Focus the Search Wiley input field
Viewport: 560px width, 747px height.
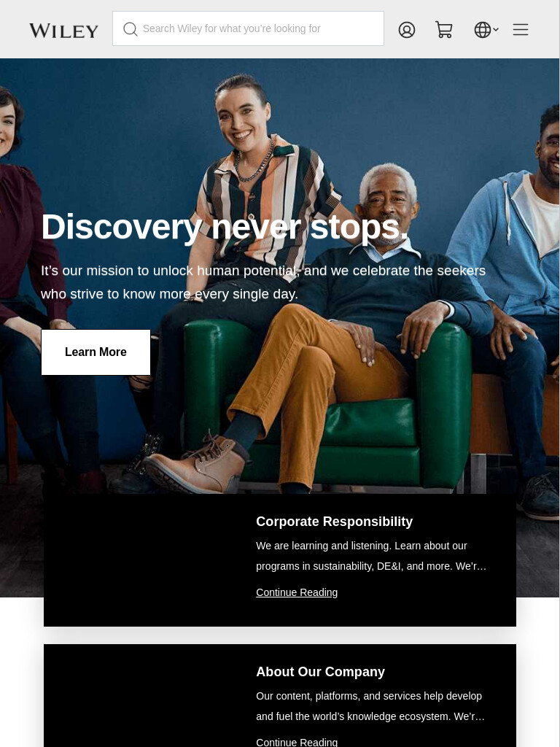click(248, 28)
